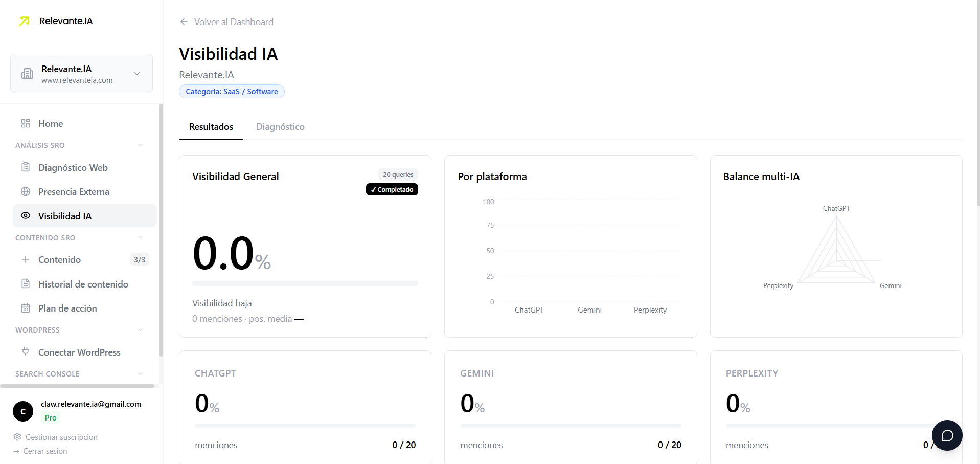Click the back arrow to Dashboard

tap(184, 21)
